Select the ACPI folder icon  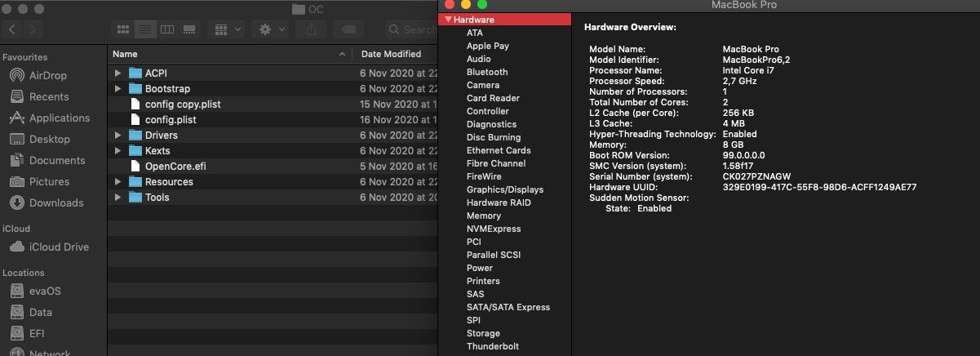(135, 73)
